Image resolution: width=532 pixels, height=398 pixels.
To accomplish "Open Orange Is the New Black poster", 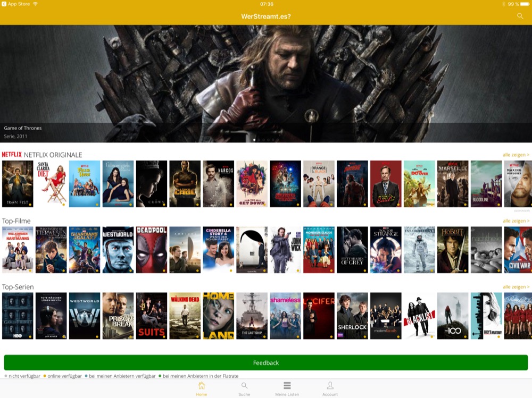I will pyautogui.click(x=319, y=184).
